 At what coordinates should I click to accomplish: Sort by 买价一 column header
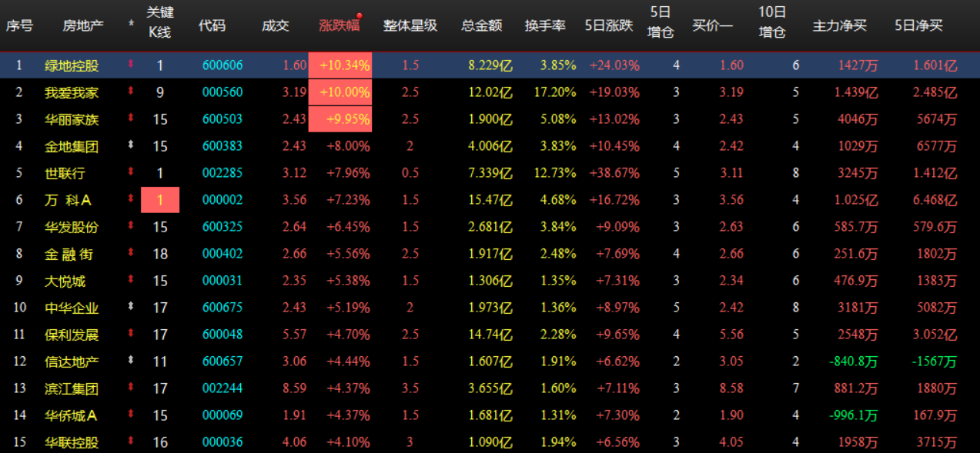pyautogui.click(x=712, y=25)
